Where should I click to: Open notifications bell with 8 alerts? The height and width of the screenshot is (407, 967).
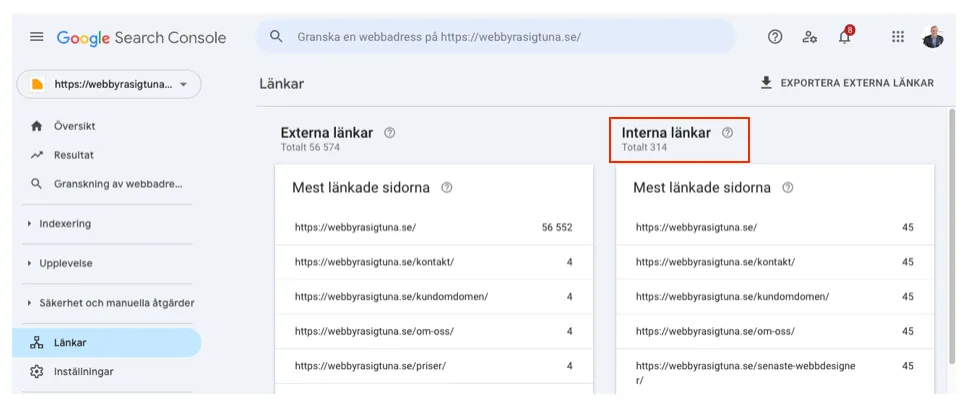845,36
